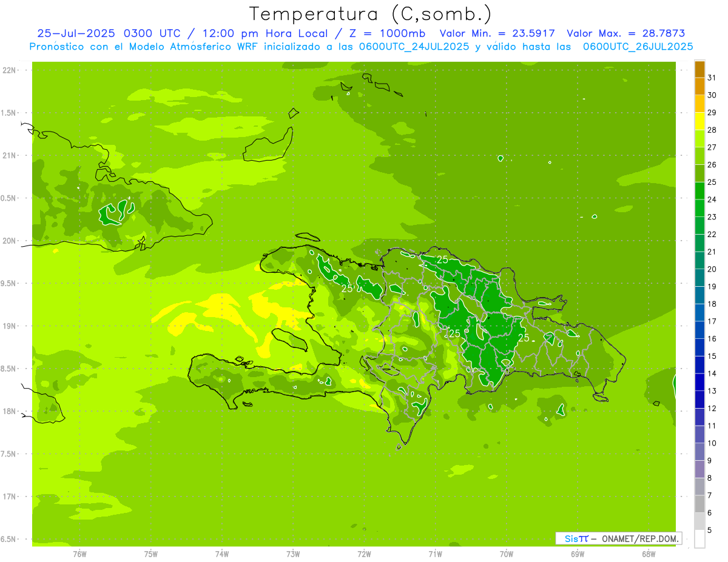Click the "Temperatura (C,somb.)" map title
The height and width of the screenshot is (562, 728).
pyautogui.click(x=371, y=14)
